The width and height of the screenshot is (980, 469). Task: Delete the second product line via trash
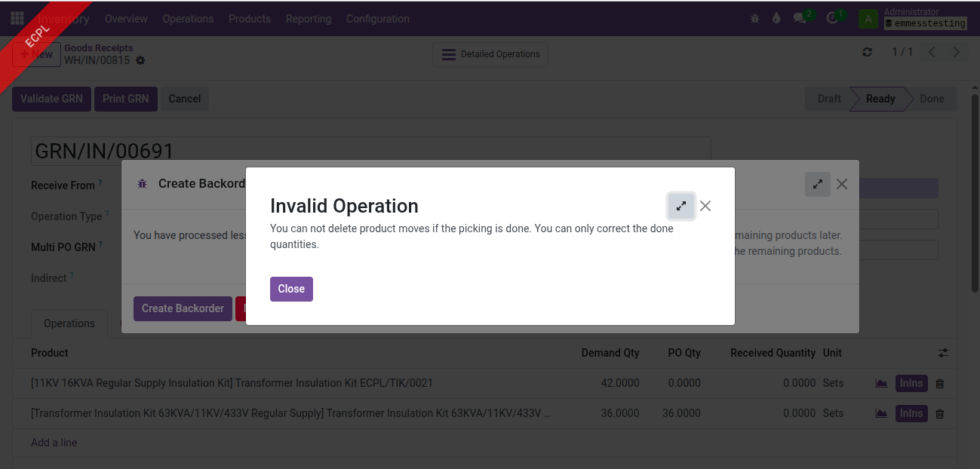pyautogui.click(x=939, y=414)
